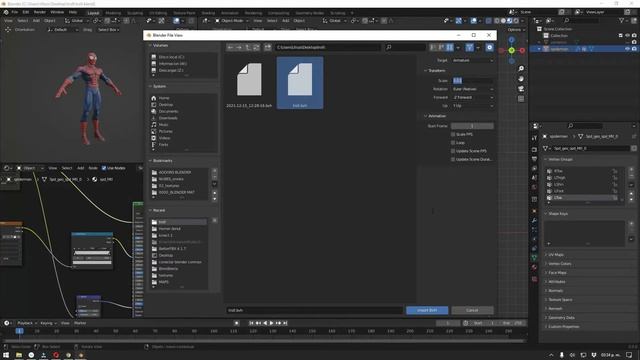This screenshot has height=360, width=640.
Task: Go to parent directory in file browser
Action: pos(248,47)
